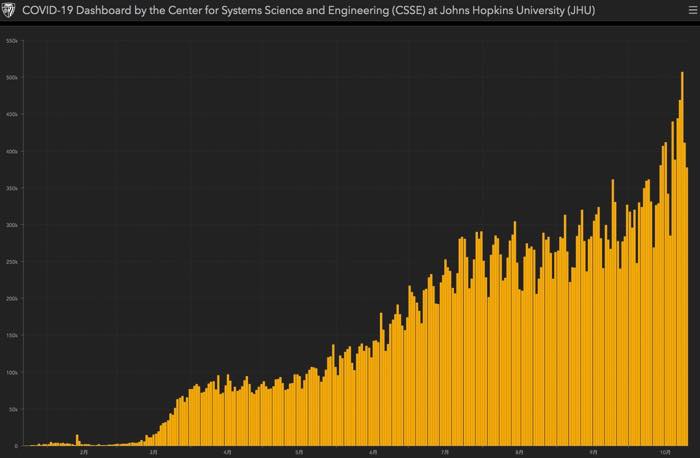Click the '350k' y-axis label

coord(12,188)
